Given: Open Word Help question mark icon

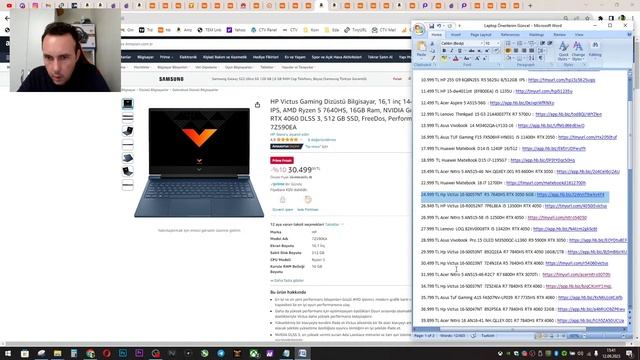Looking at the screenshot, I should tap(630, 35).
